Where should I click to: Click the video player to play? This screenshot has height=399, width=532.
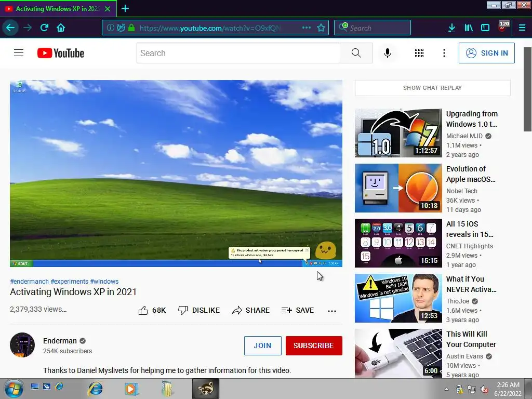(x=176, y=174)
